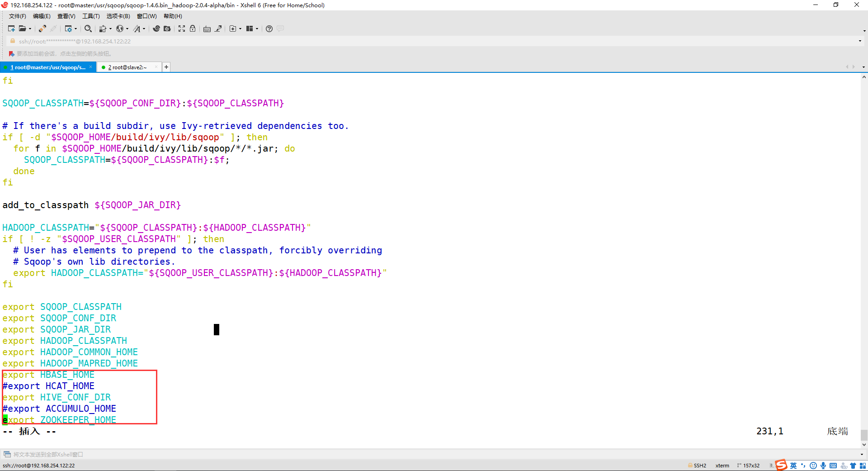Expand the window layout dropdown arrow
Screen dimensions: 868x471
[x=257, y=29]
